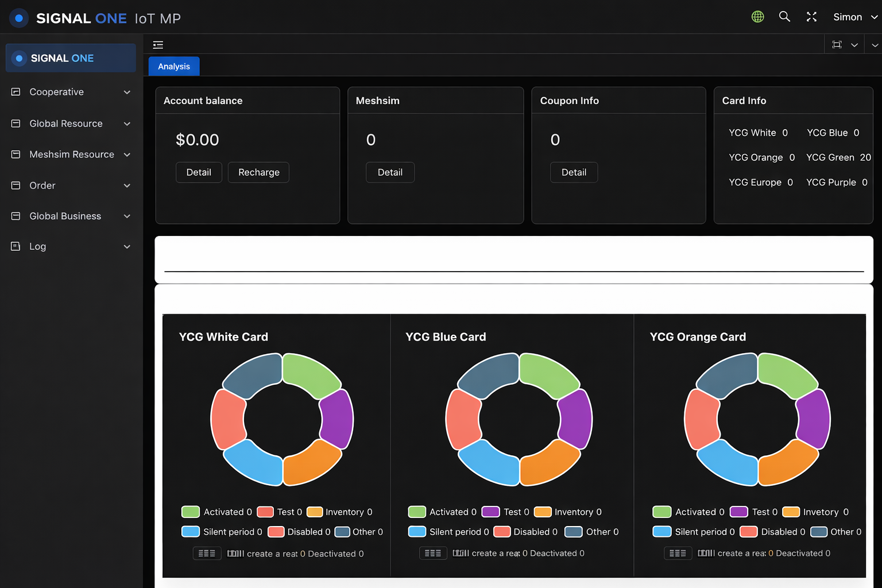Click the Recharge button under Account balance

coord(258,172)
